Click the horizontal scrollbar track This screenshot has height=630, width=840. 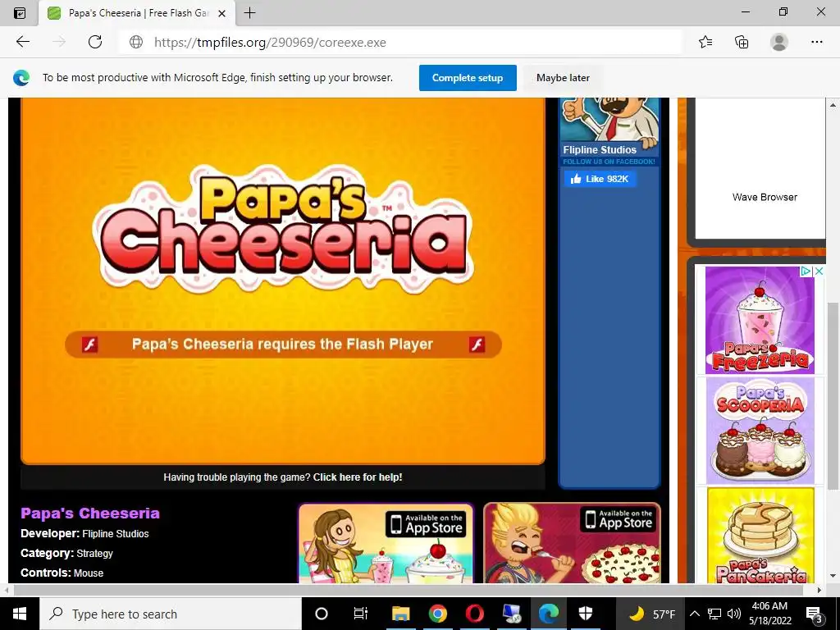[x=409, y=590]
